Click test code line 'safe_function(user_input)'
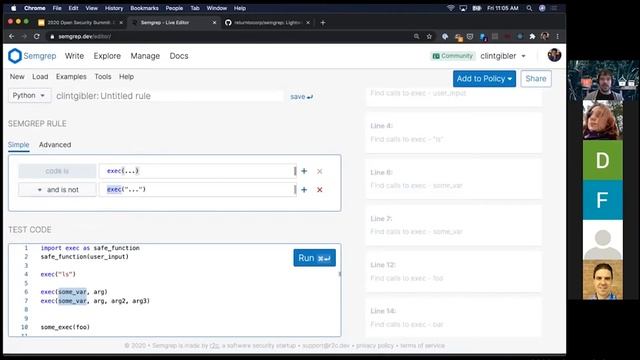Viewport: 640px width, 360px height. (84, 257)
